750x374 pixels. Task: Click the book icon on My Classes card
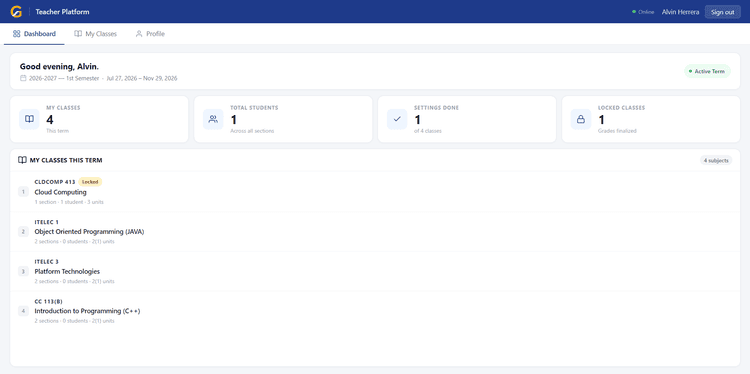pyautogui.click(x=29, y=119)
